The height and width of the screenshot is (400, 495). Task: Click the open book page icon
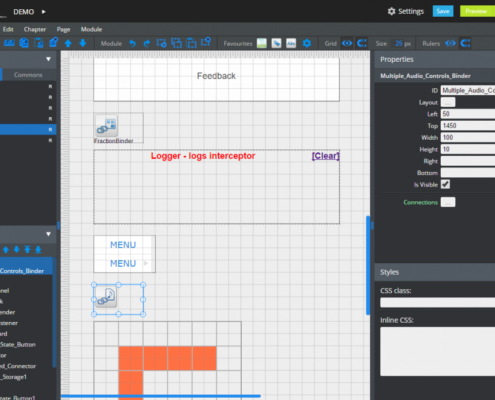[x=9, y=43]
